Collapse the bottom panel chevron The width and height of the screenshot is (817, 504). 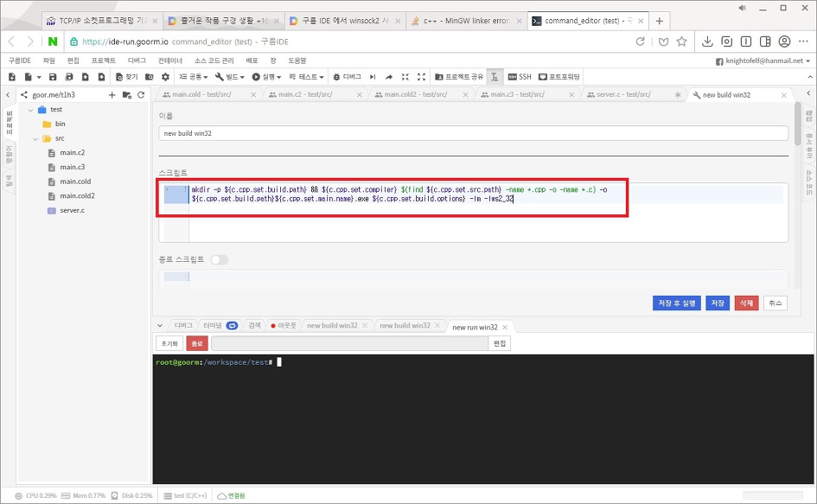pyautogui.click(x=160, y=326)
